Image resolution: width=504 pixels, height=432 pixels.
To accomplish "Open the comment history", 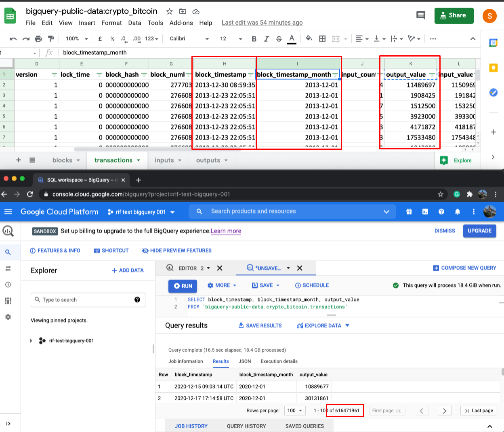I will point(421,15).
